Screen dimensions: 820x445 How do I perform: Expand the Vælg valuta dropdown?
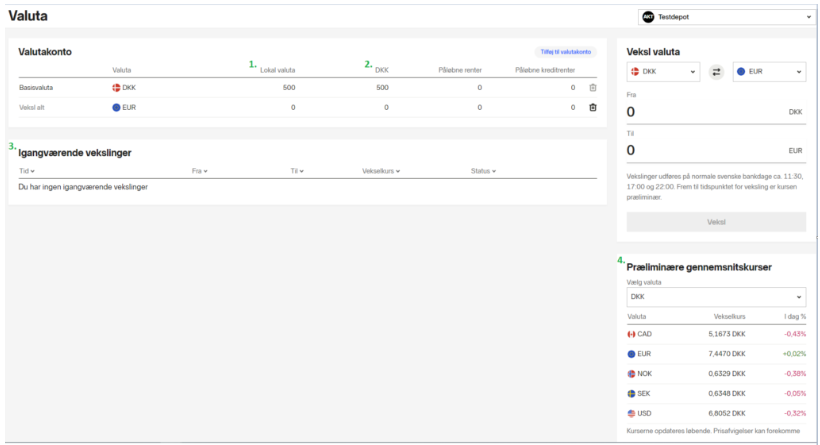point(715,297)
